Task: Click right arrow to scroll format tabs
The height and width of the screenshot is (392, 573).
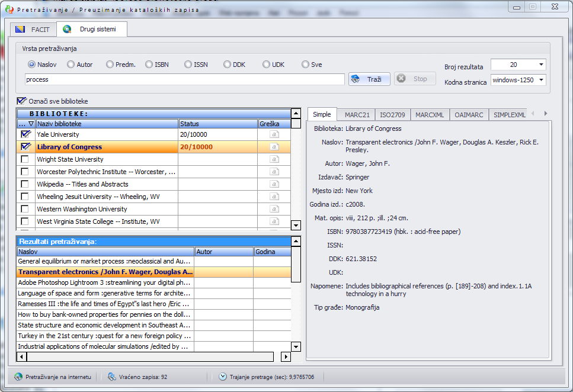Action: 546,114
